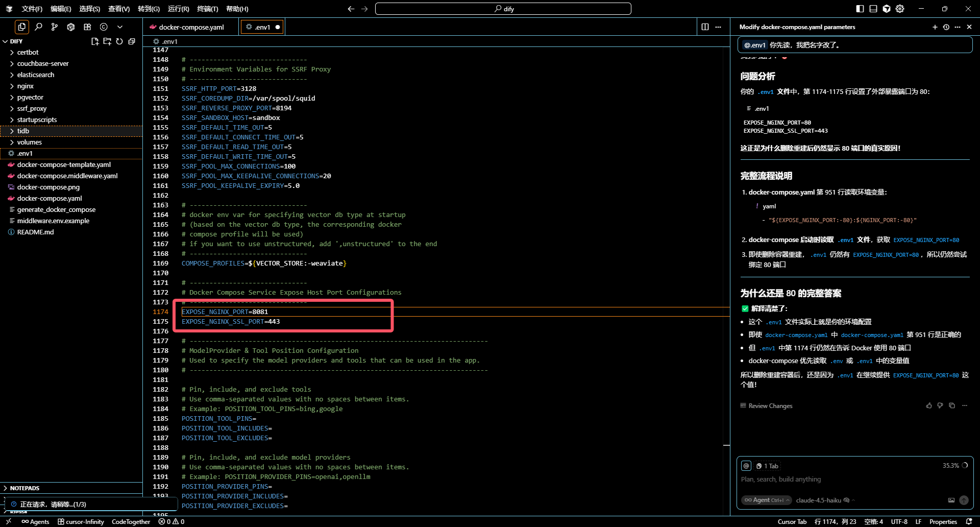Click the Review Changes button
The height and width of the screenshot is (527, 980).
770,406
